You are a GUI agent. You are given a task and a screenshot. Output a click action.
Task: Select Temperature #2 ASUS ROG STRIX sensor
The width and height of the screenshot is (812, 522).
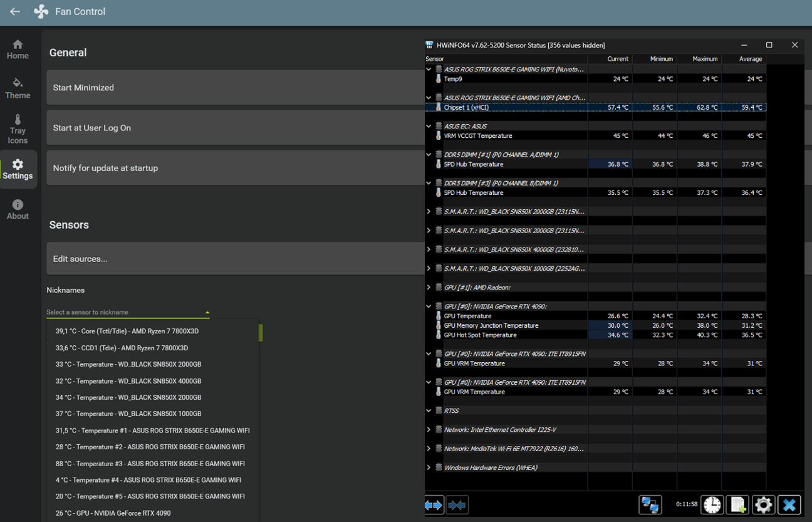(153, 447)
